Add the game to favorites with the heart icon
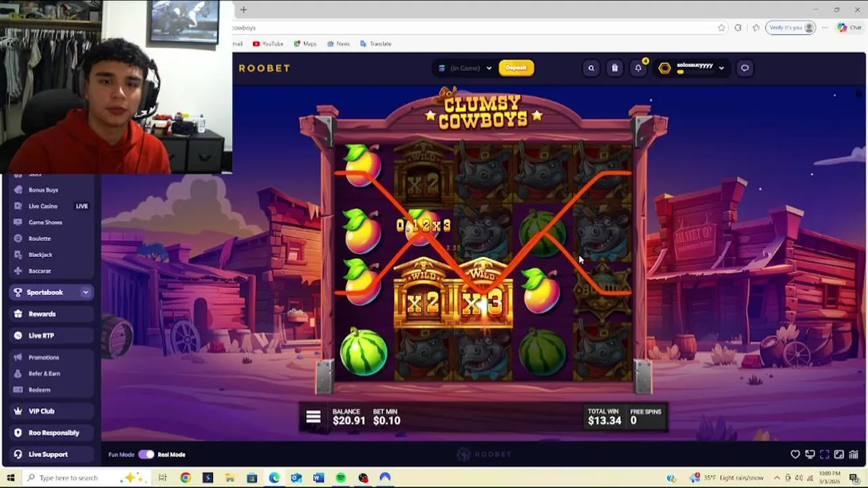Image resolution: width=868 pixels, height=488 pixels. (x=795, y=455)
